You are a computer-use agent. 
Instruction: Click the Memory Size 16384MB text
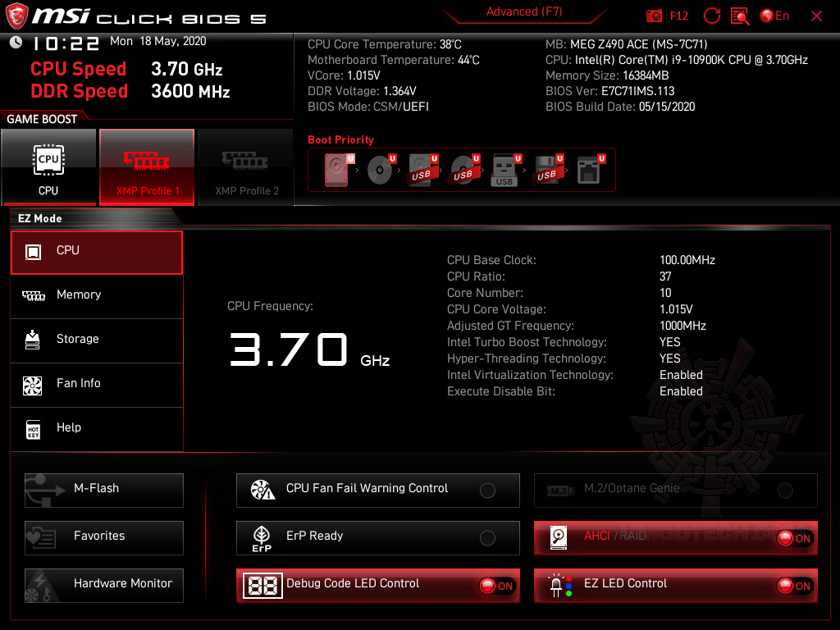[x=607, y=75]
